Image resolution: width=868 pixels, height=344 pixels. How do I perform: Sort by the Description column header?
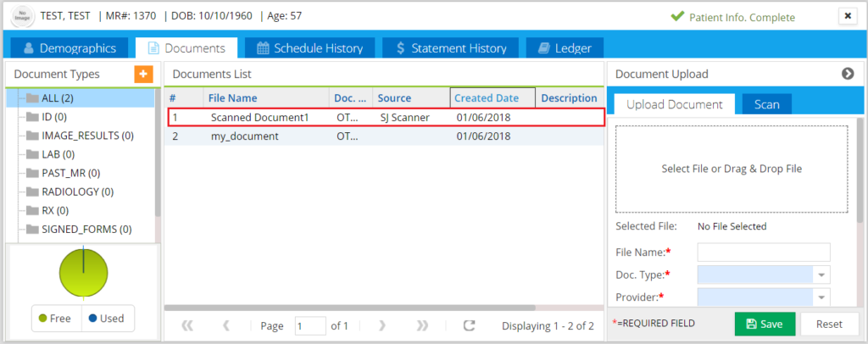(569, 98)
